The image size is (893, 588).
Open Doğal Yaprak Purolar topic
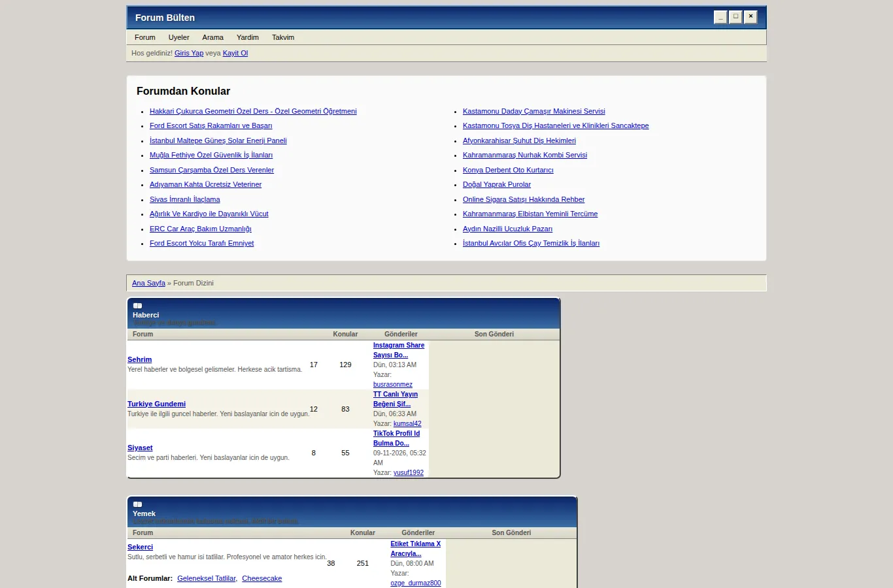click(497, 185)
